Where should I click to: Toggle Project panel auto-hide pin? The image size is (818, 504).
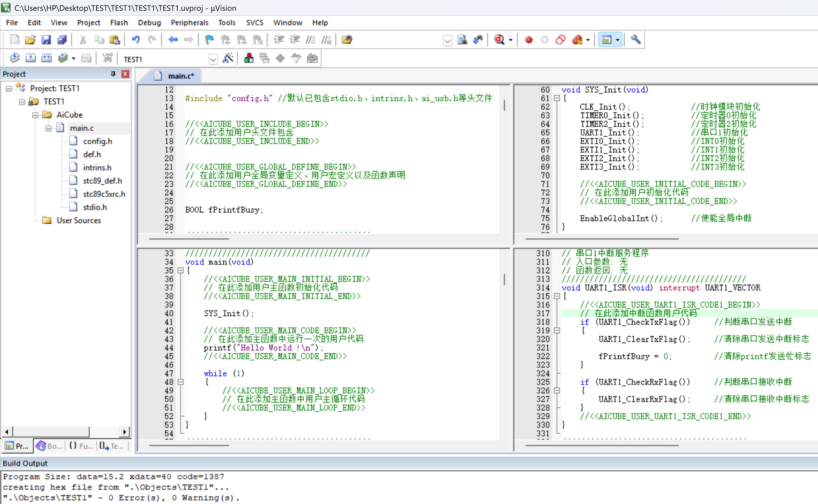click(x=113, y=74)
